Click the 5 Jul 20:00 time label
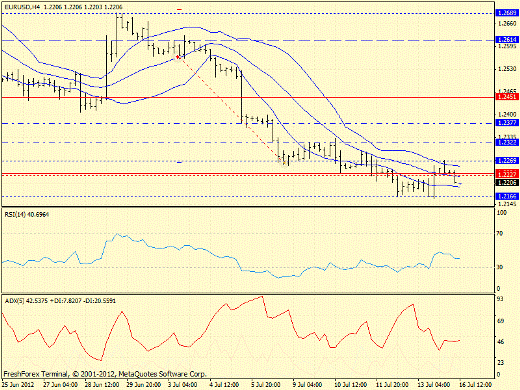This screenshot has height=390, width=520. [x=265, y=385]
